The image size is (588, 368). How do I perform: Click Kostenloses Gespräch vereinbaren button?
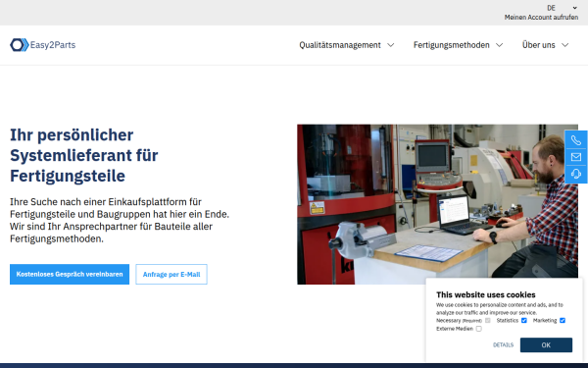(x=70, y=274)
